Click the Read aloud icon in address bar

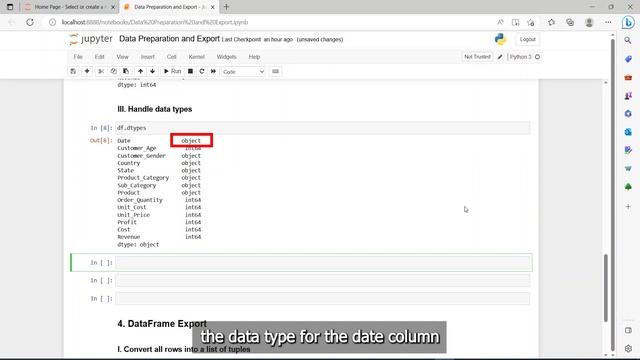(500, 22)
